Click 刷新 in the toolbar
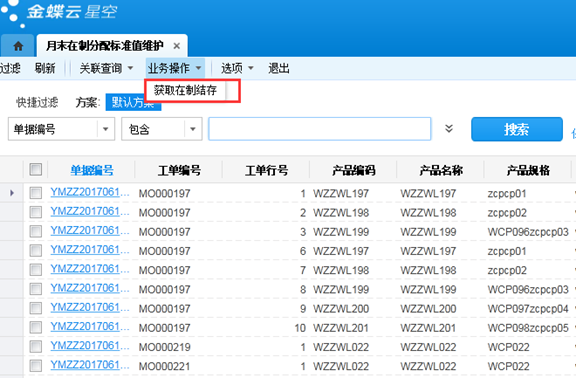 point(45,68)
